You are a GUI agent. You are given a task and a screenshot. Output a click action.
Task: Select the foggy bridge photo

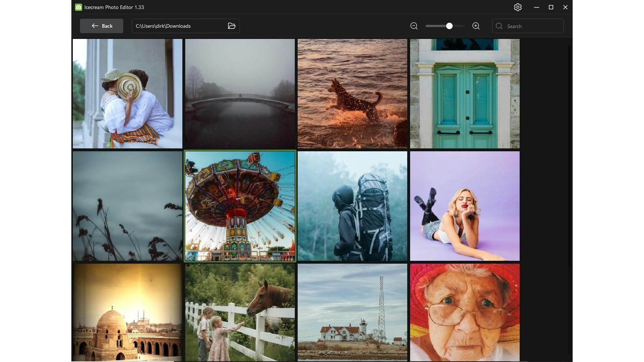pos(240,94)
